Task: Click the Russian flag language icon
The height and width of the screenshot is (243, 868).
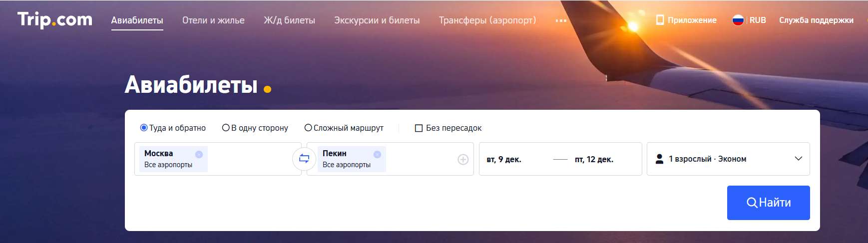Action: pos(738,20)
